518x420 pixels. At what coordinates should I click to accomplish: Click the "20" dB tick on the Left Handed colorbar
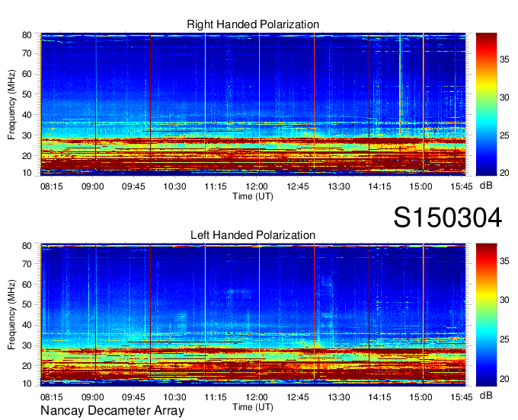point(504,379)
